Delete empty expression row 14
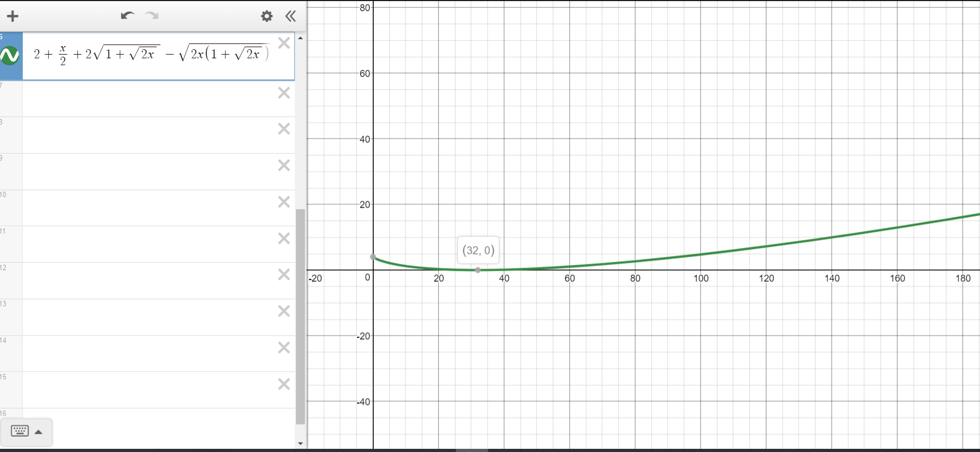 284,348
